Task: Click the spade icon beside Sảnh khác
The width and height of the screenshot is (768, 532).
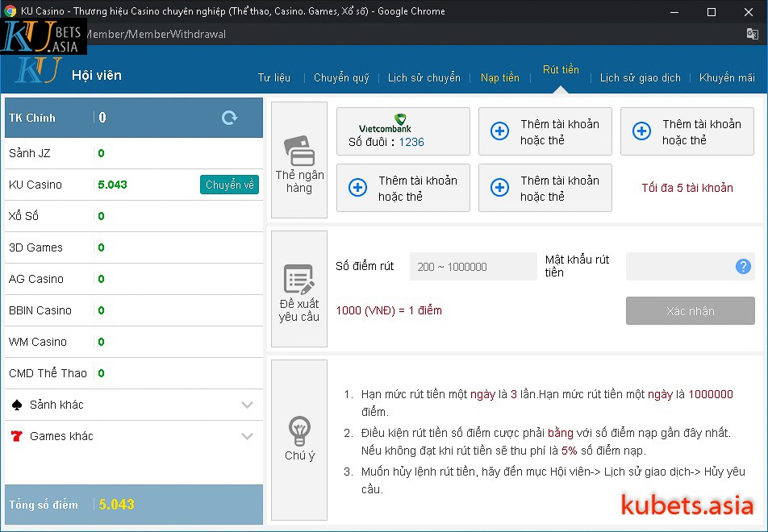Action: pos(17,405)
